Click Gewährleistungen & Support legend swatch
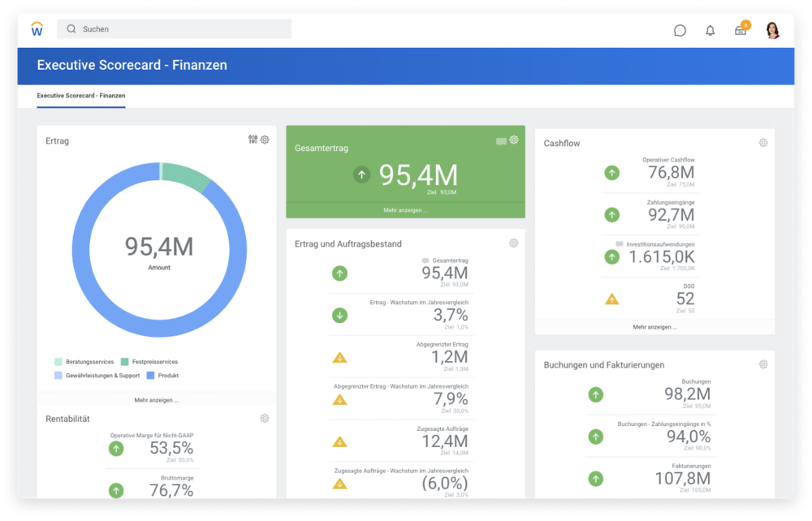812x521 pixels. pos(58,376)
